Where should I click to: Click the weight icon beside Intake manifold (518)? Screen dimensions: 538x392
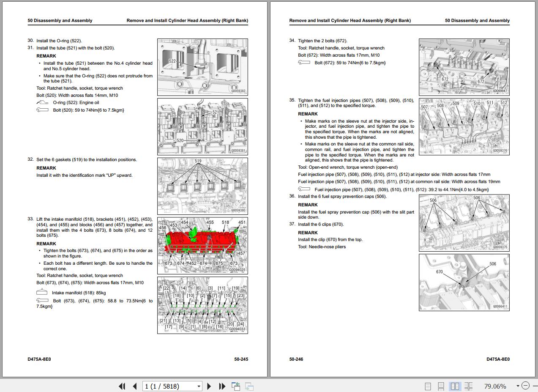point(42,292)
